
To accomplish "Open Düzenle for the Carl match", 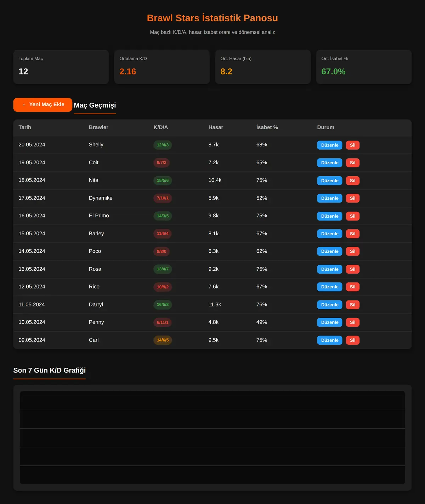I will 330,340.
